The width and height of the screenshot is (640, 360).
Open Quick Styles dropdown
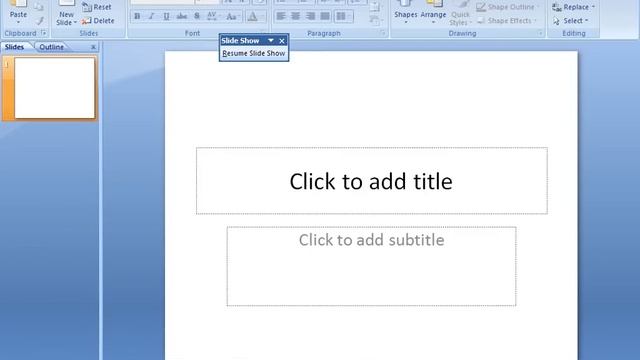click(x=460, y=13)
